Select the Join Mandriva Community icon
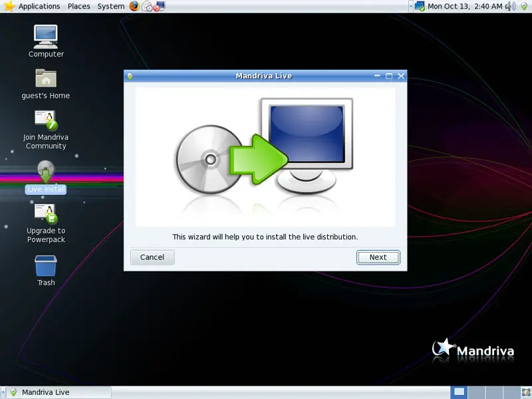Image resolution: width=532 pixels, height=399 pixels. [x=46, y=130]
